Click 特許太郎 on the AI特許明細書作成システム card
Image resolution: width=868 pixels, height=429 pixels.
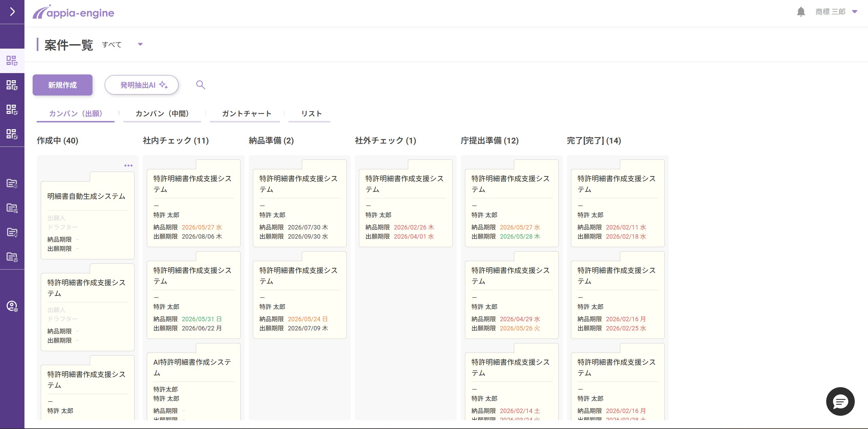tap(166, 390)
